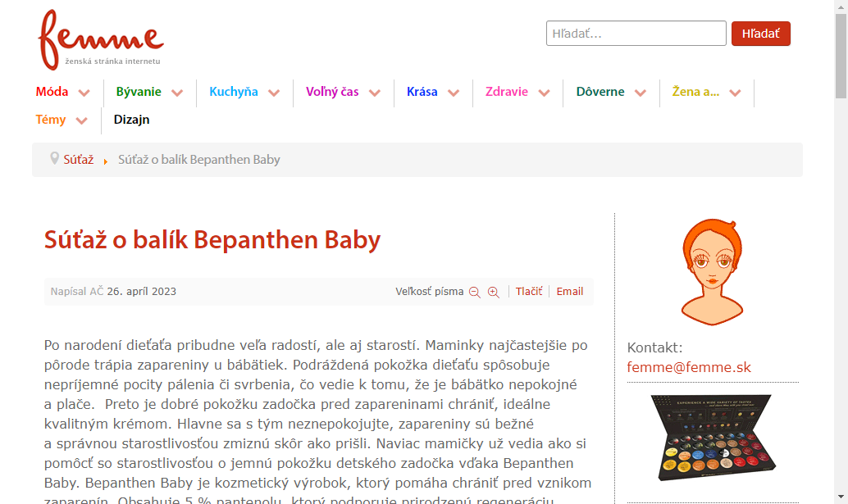Open the Voľný čas dropdown arrow
Screen dimensions: 848x504
pos(374,93)
